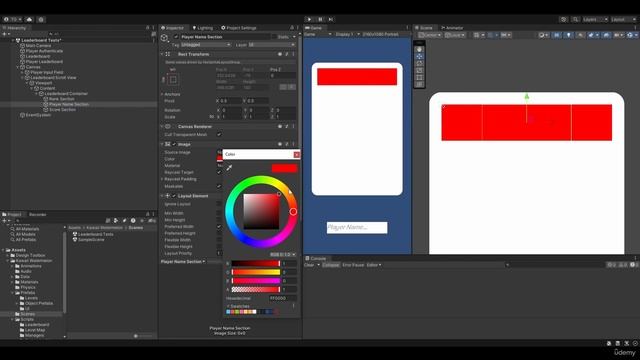Collapse the Rect Transform component
640x360 pixels.
tap(162, 54)
